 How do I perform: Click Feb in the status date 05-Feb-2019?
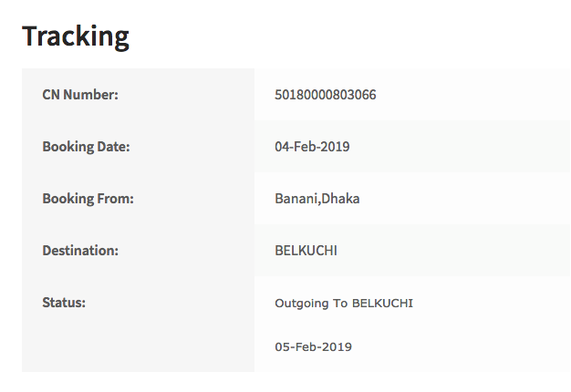click(x=308, y=347)
